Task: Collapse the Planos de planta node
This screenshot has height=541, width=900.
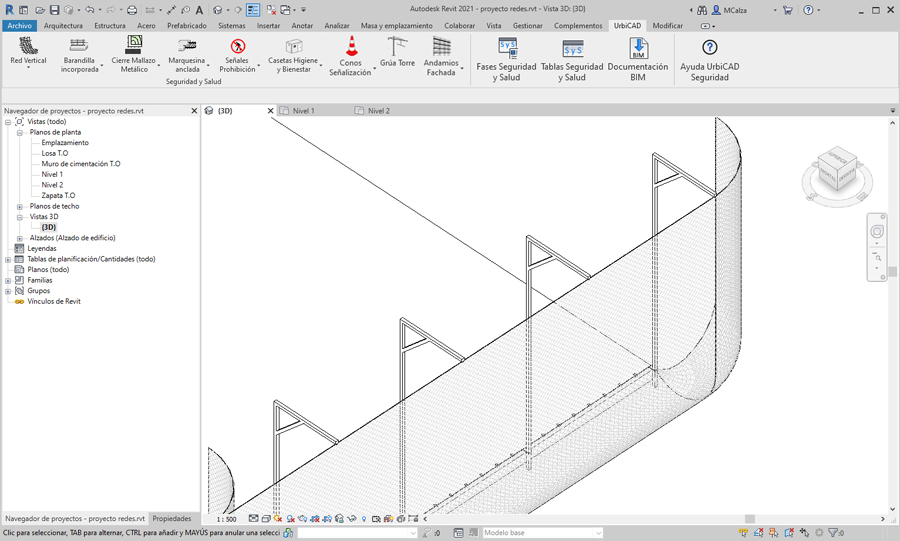Action: pyautogui.click(x=20, y=132)
